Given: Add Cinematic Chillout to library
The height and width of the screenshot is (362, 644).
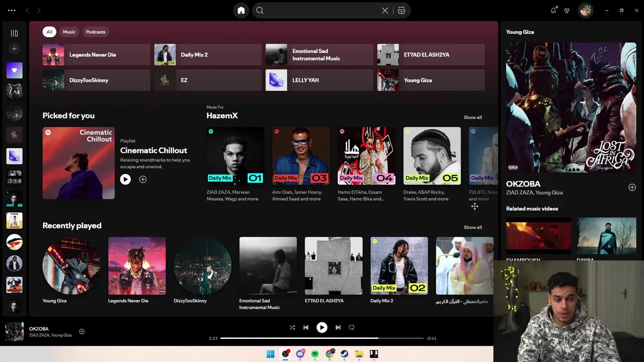Looking at the screenshot, I should 143,179.
